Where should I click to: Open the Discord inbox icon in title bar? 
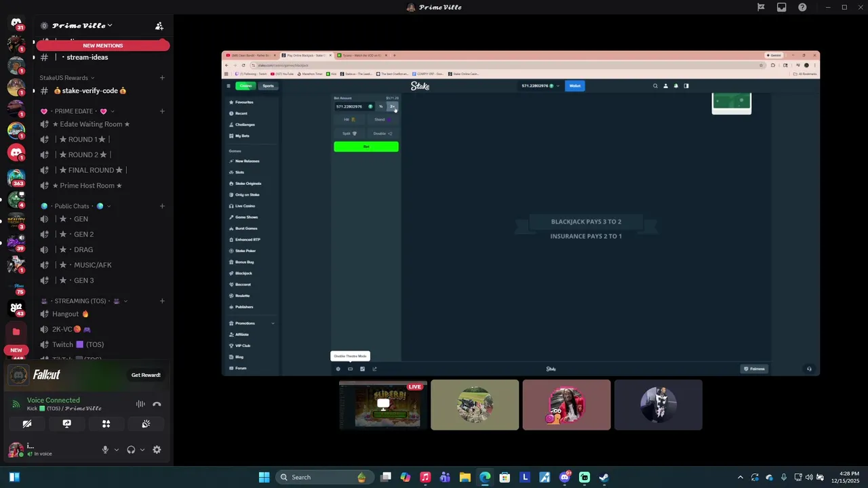[782, 7]
